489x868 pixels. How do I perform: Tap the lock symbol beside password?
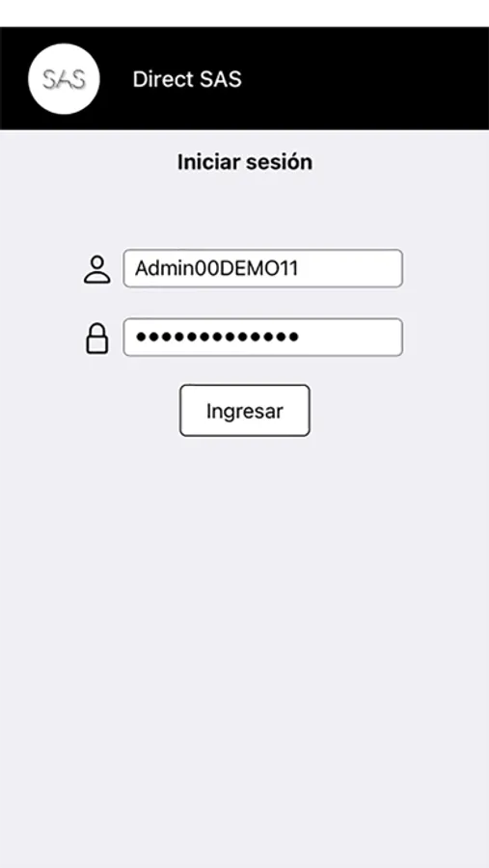(96, 339)
